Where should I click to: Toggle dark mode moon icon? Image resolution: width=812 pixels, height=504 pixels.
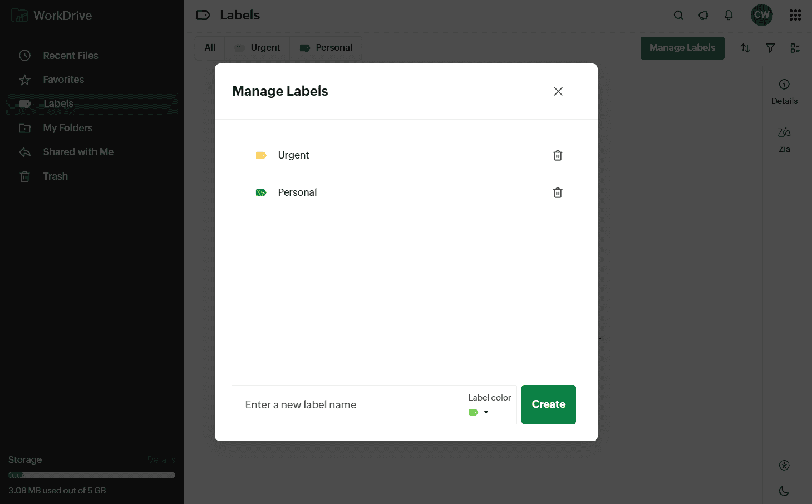pos(784,491)
